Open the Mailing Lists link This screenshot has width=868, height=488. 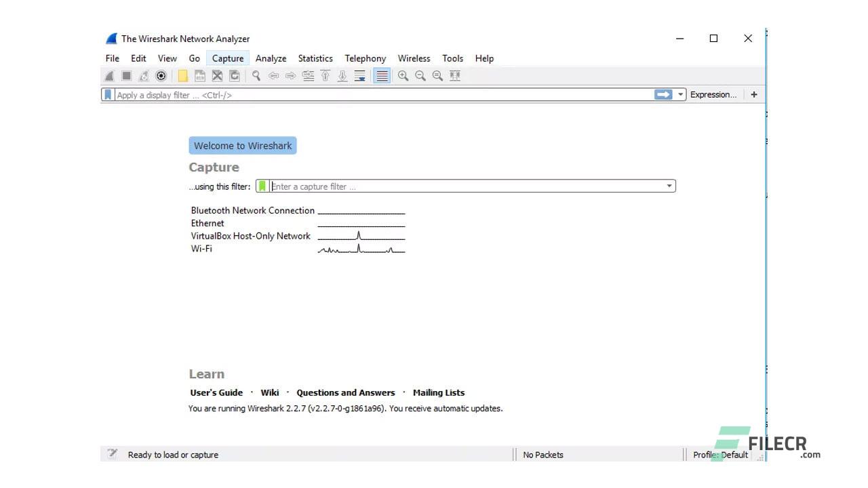[439, 392]
